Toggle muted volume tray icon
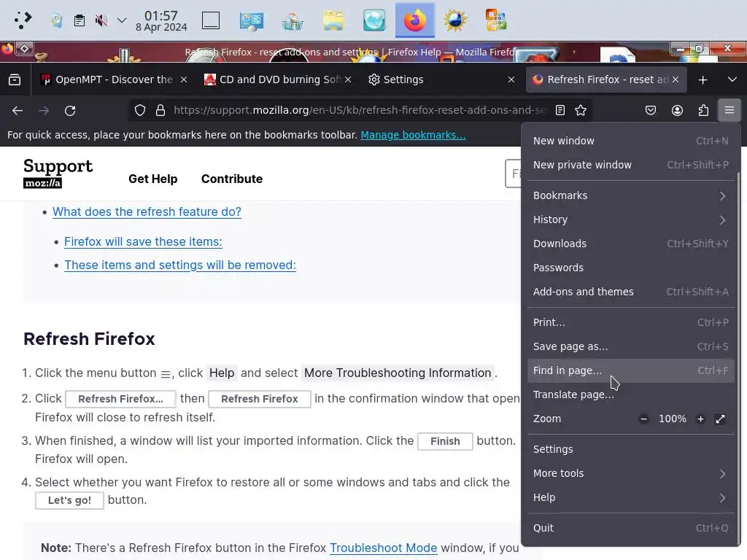747x560 pixels. 101,20
